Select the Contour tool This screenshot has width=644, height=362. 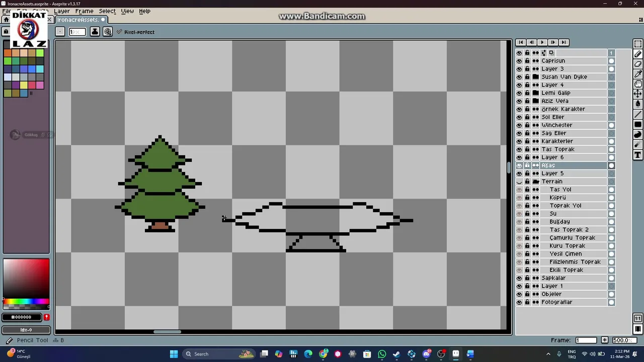[x=637, y=134]
